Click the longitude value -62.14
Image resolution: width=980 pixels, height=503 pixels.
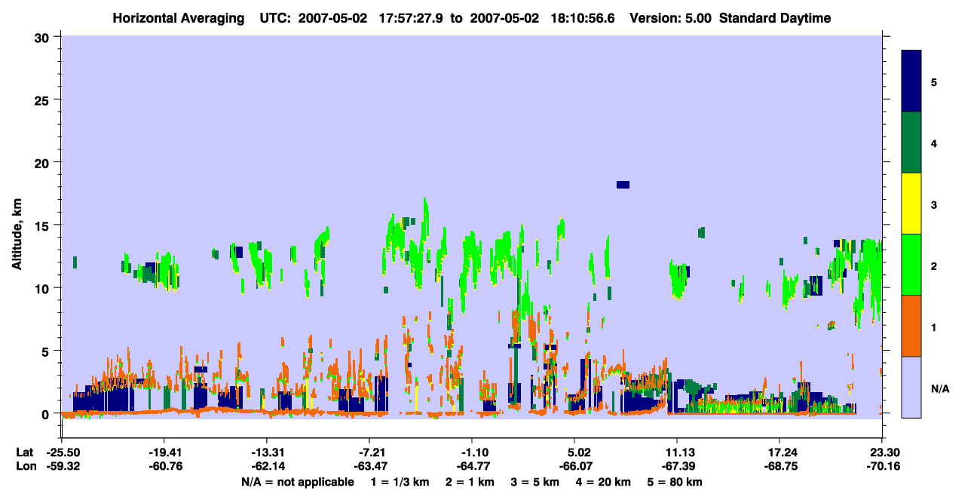click(x=267, y=467)
